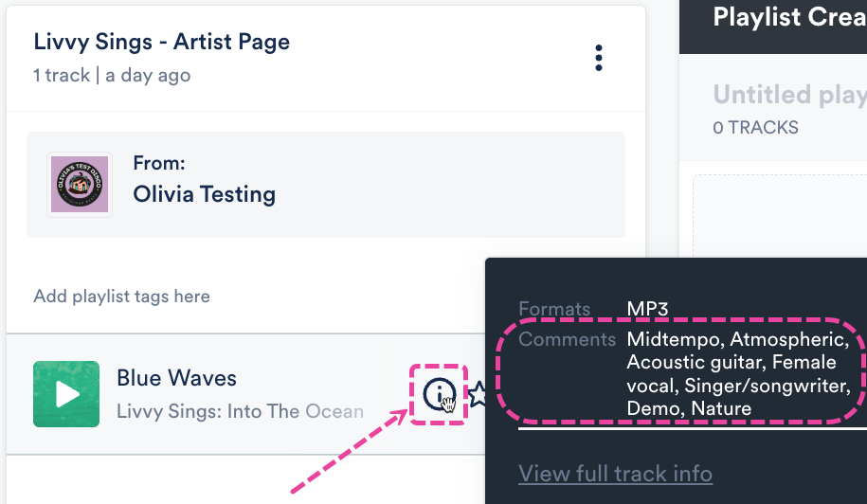Open the three-dot options menu
Viewport: 867px width, 504px height.
point(599,58)
